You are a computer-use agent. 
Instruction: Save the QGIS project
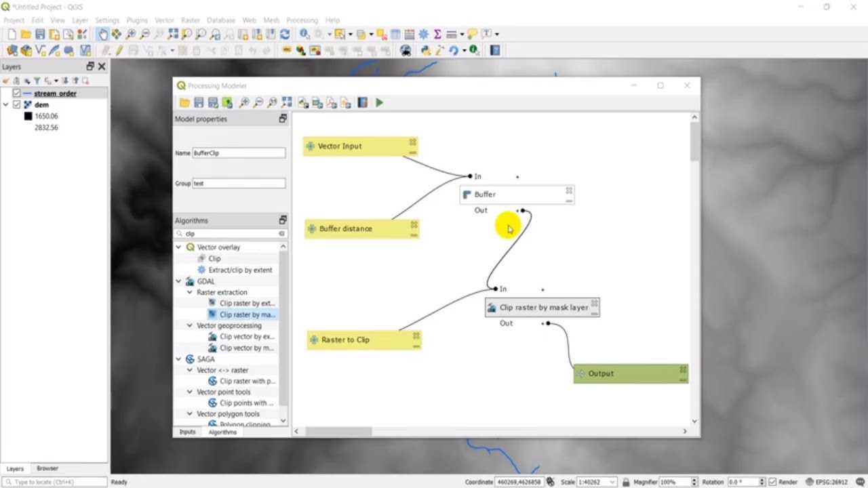[x=39, y=34]
